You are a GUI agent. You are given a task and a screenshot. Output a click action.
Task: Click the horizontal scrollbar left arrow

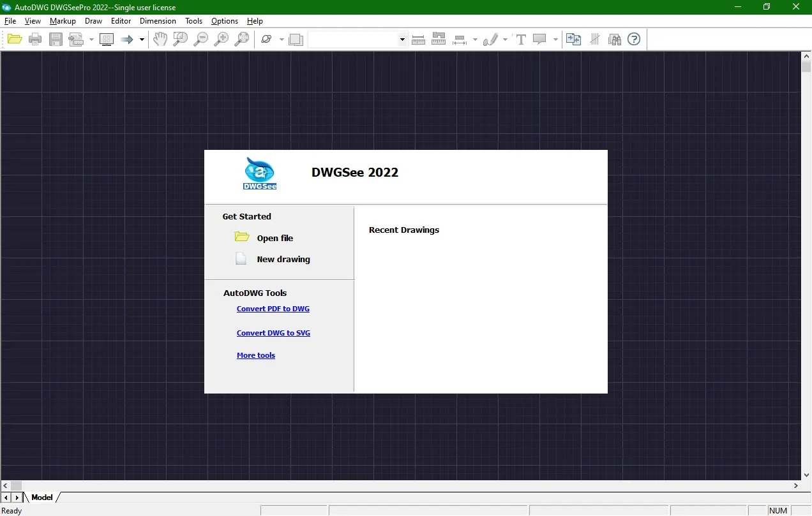click(6, 486)
